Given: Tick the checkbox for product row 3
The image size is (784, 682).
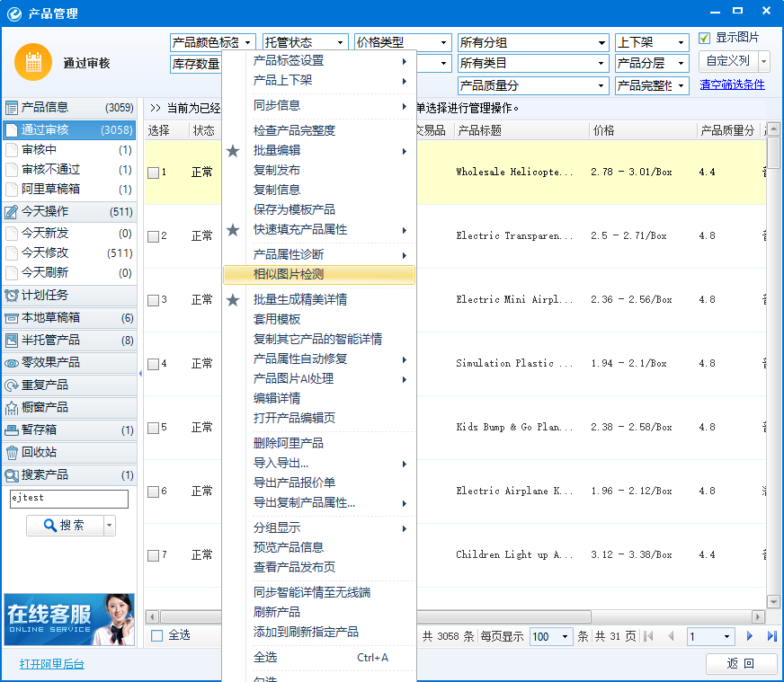Looking at the screenshot, I should [154, 300].
